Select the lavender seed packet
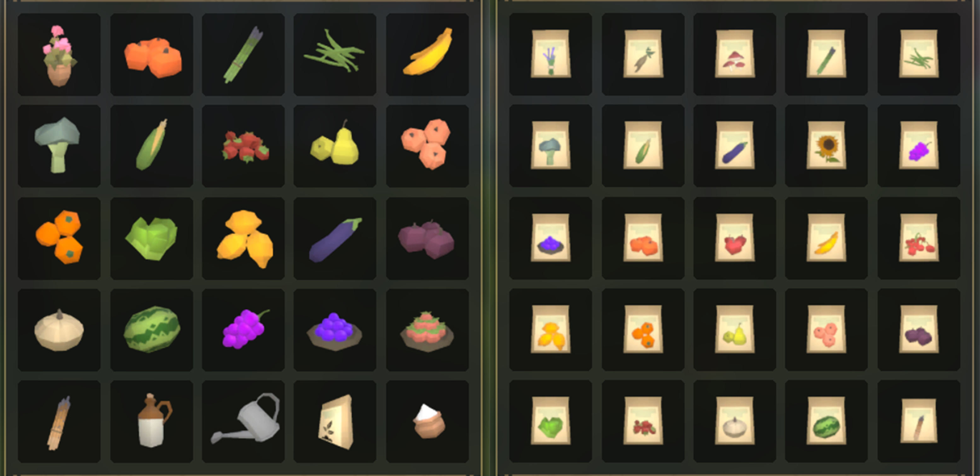Viewport: 980px width, 476px height. coord(551,54)
